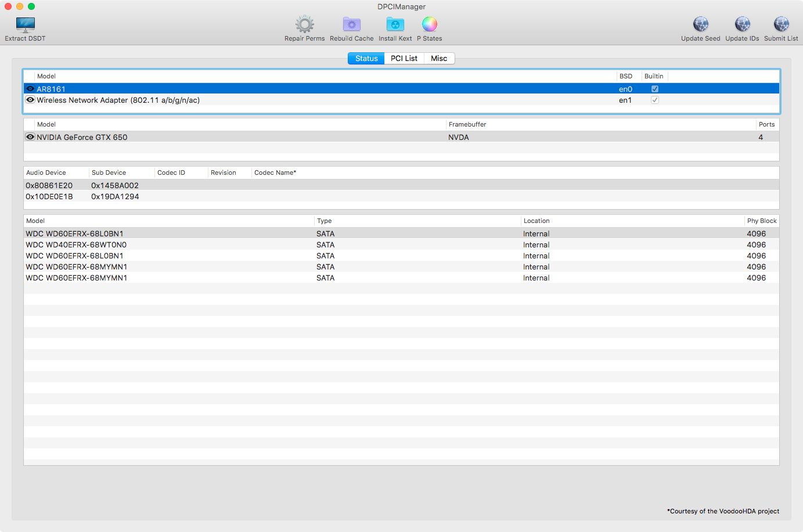Click the Framebuffer column header
Screen dimensions: 803x532
coord(467,124)
